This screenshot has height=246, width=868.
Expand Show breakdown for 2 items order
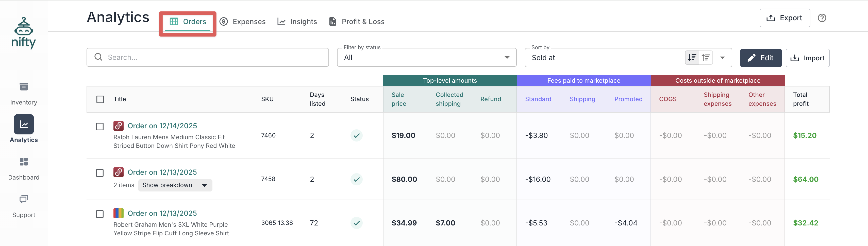point(175,185)
